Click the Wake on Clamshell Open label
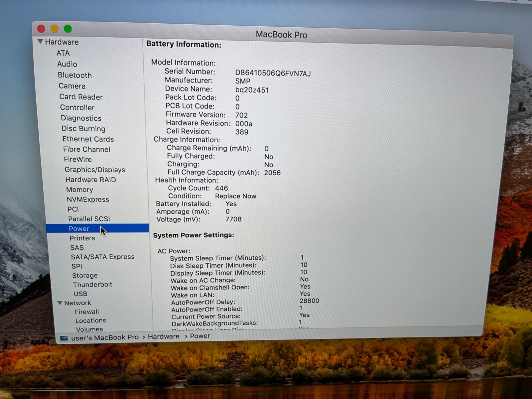Screen dimensions: 532x399 click(210, 288)
